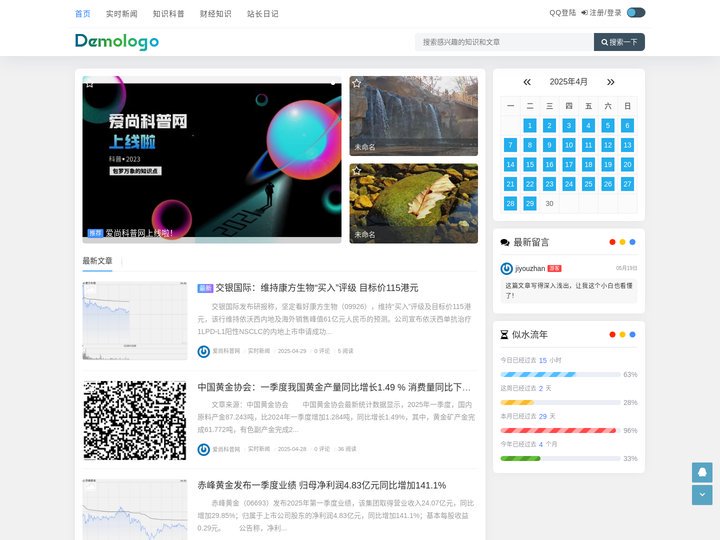
Task: Open the 赤峰黄金 article chart thumbnail
Action: [135, 509]
